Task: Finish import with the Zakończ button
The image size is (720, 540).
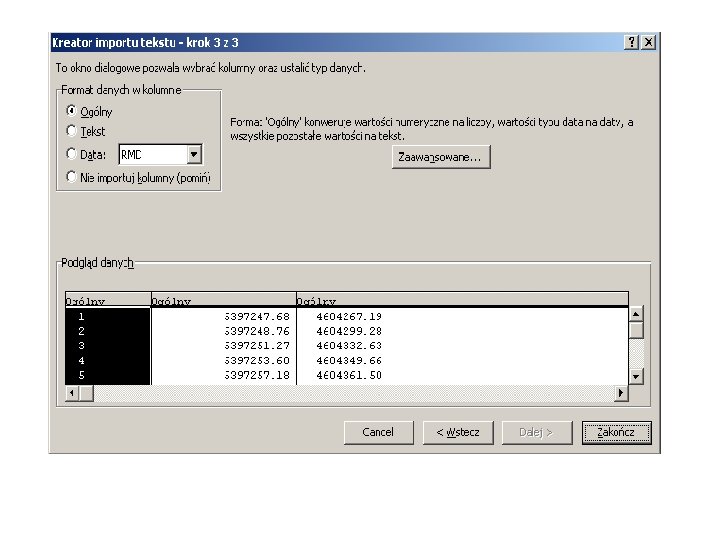Action: pos(616,433)
